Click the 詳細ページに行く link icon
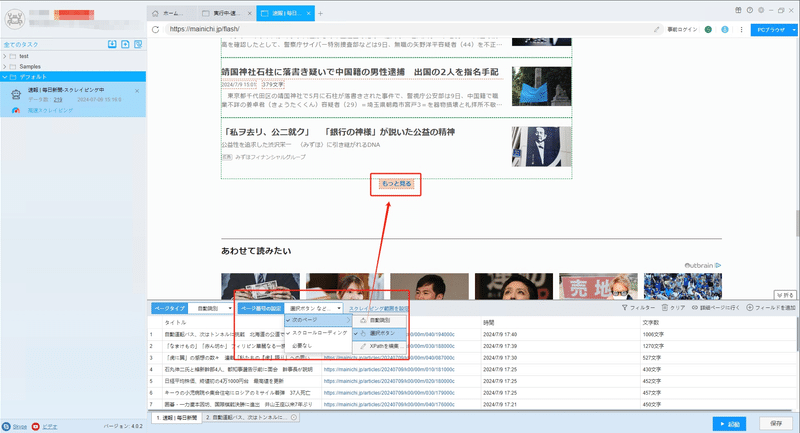800x433 pixels. point(694,308)
